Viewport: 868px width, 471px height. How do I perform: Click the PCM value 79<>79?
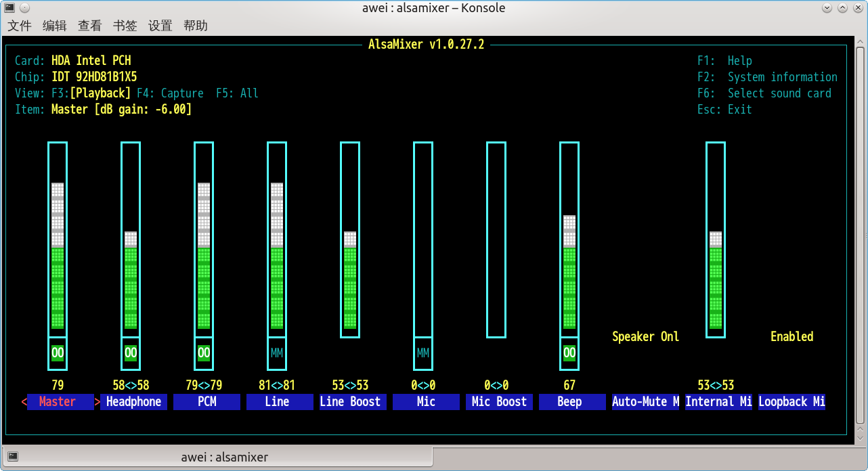[x=204, y=385]
